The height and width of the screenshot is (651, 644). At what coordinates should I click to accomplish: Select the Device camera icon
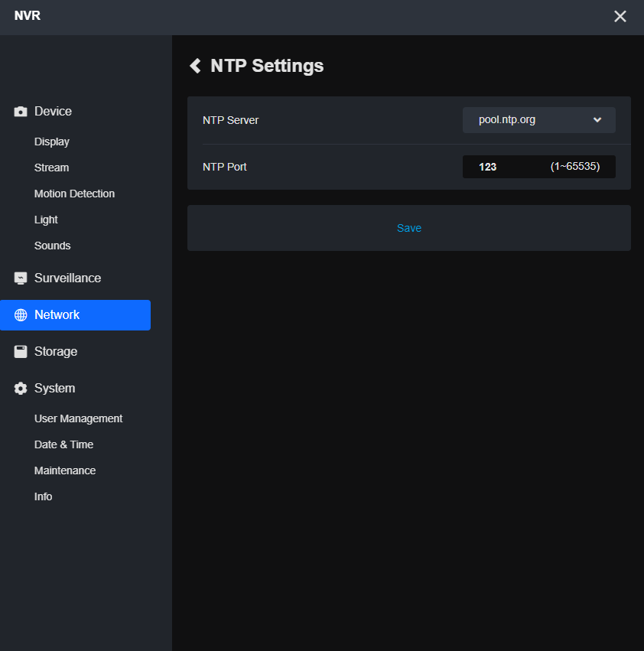20,111
